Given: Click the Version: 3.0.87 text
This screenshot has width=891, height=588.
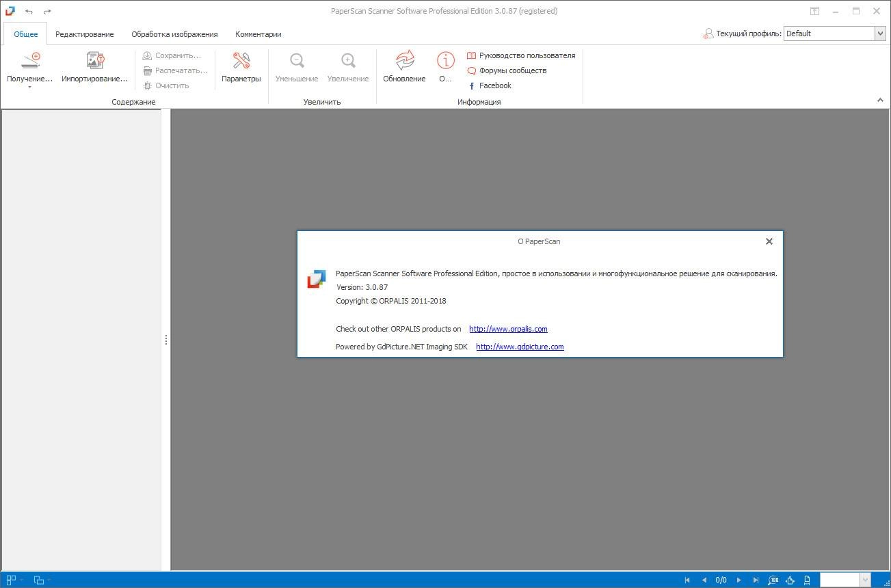Looking at the screenshot, I should click(362, 287).
